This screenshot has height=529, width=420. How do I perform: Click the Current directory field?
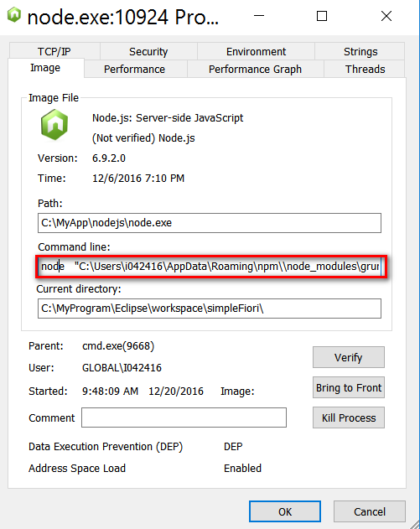pos(210,309)
